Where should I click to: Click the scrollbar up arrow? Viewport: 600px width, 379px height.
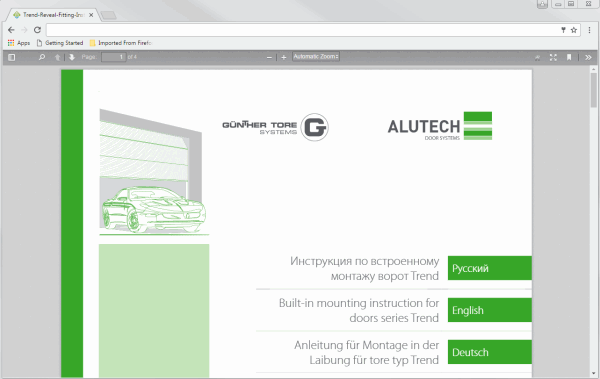click(593, 70)
